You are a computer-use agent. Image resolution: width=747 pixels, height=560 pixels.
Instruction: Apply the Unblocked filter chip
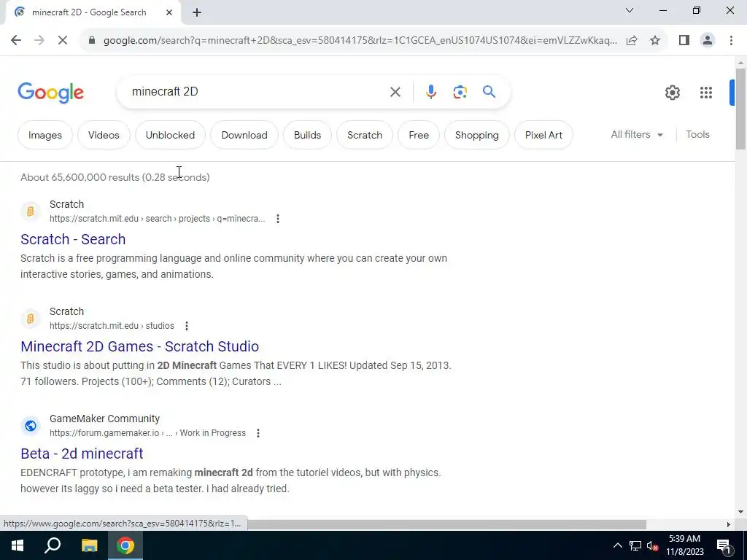(x=170, y=135)
